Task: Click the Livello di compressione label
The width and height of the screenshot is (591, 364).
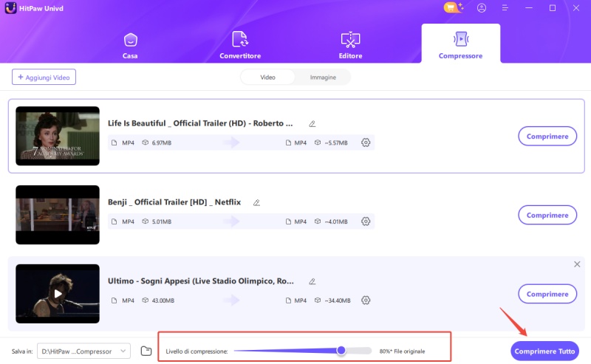Action: pos(197,351)
